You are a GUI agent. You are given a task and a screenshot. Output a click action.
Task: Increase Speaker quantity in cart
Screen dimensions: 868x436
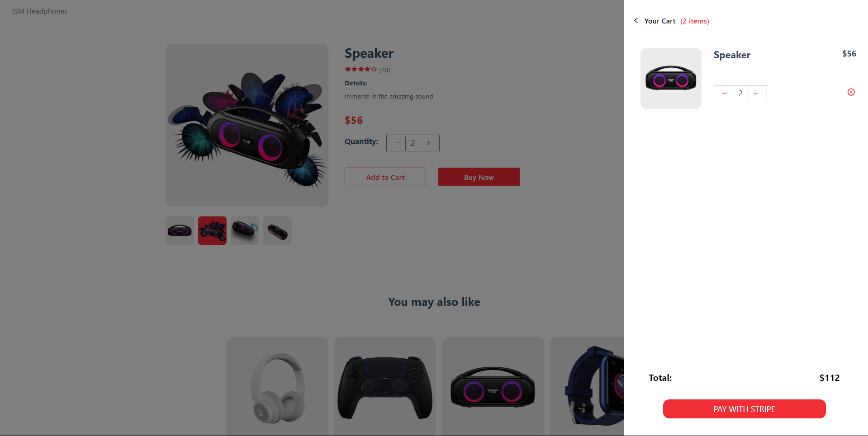coord(757,93)
